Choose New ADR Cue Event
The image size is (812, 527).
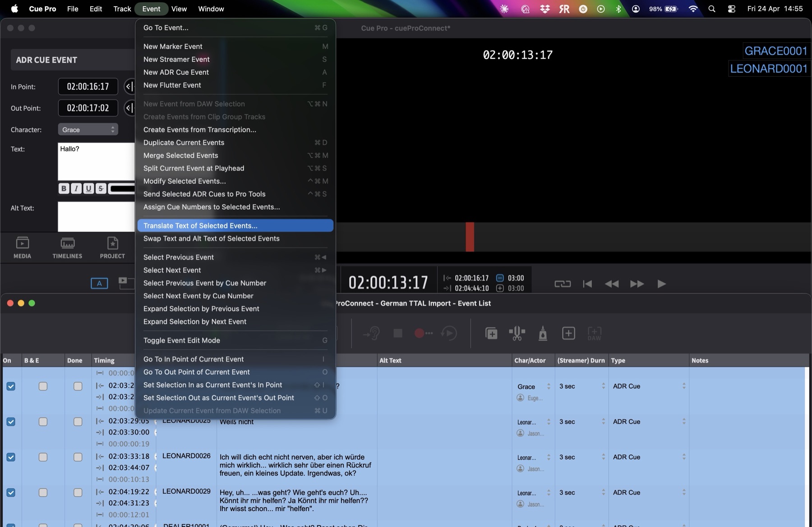[x=235, y=72]
